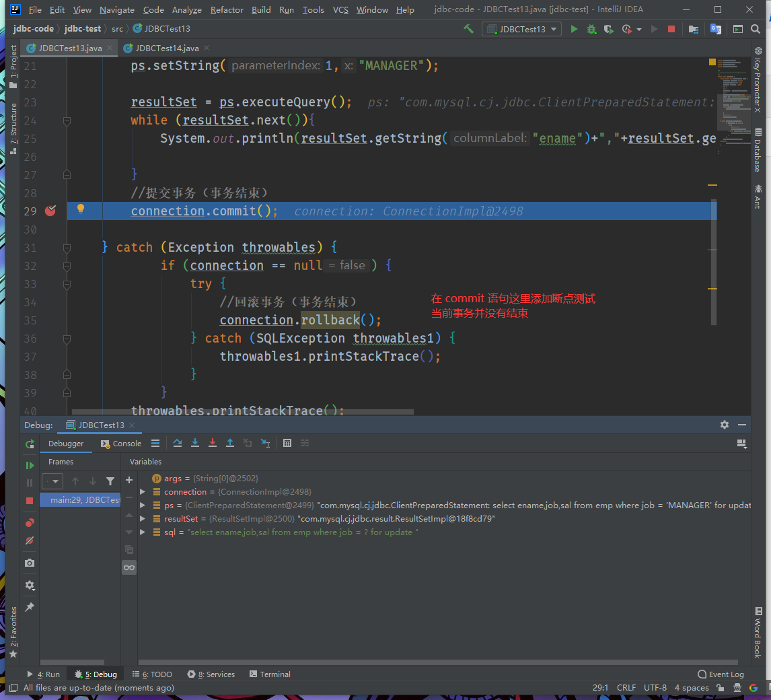Screen dimensions: 771x700
Task: Click Force Step Into red down arrow
Action: [x=213, y=443]
